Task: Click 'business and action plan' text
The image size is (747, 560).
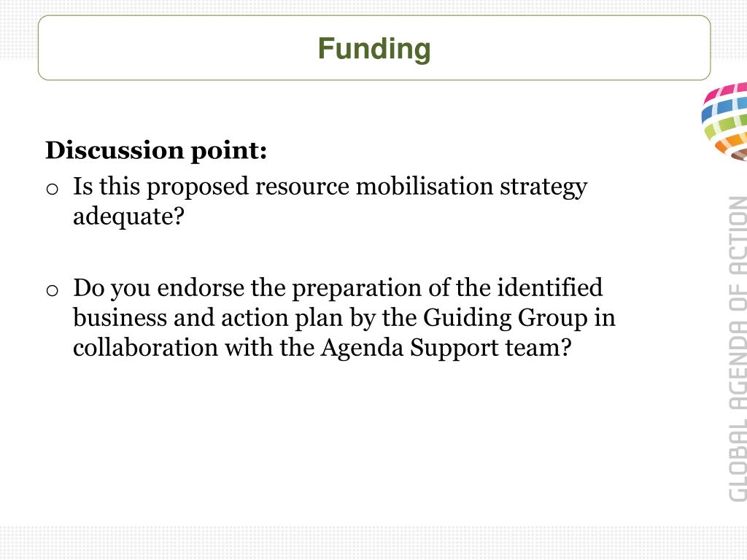Action: [208, 318]
